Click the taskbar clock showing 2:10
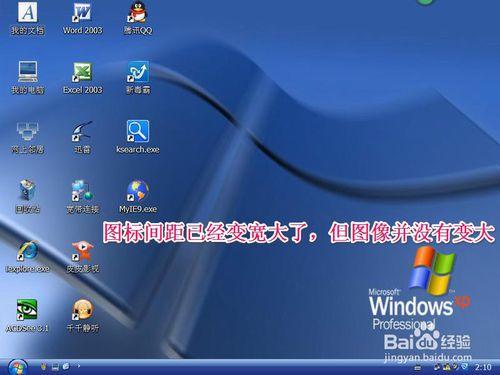This screenshot has width=500, height=375. click(x=483, y=367)
